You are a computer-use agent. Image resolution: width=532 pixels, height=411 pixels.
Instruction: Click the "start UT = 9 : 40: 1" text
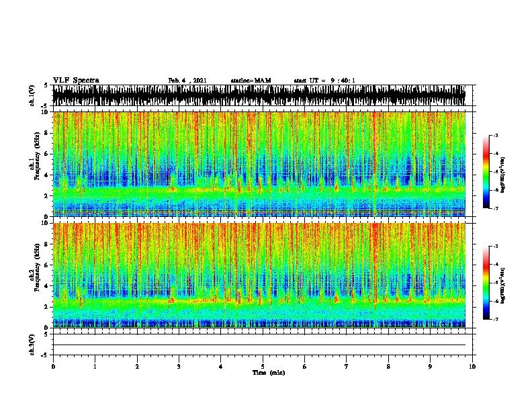(324, 81)
